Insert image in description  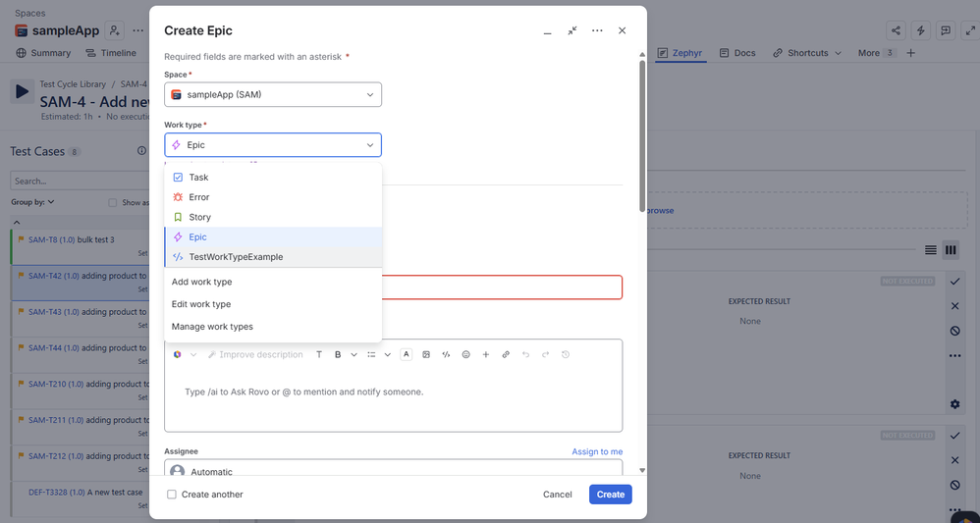426,354
